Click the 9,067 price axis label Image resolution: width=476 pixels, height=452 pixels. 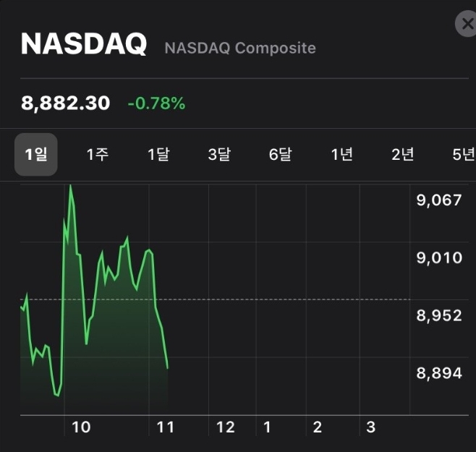(x=438, y=200)
